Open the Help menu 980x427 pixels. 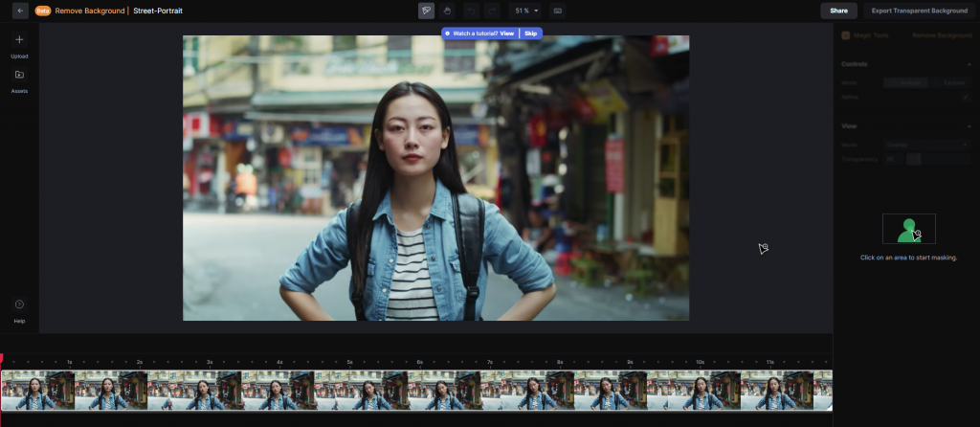point(19,304)
